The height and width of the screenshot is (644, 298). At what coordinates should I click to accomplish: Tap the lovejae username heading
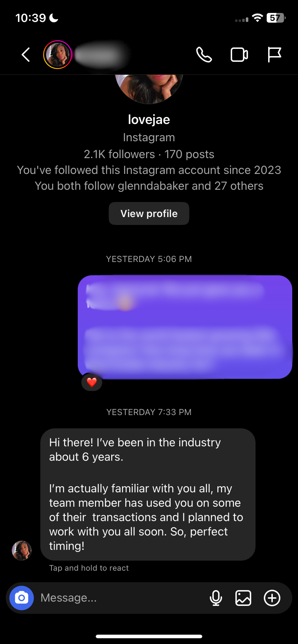click(149, 120)
